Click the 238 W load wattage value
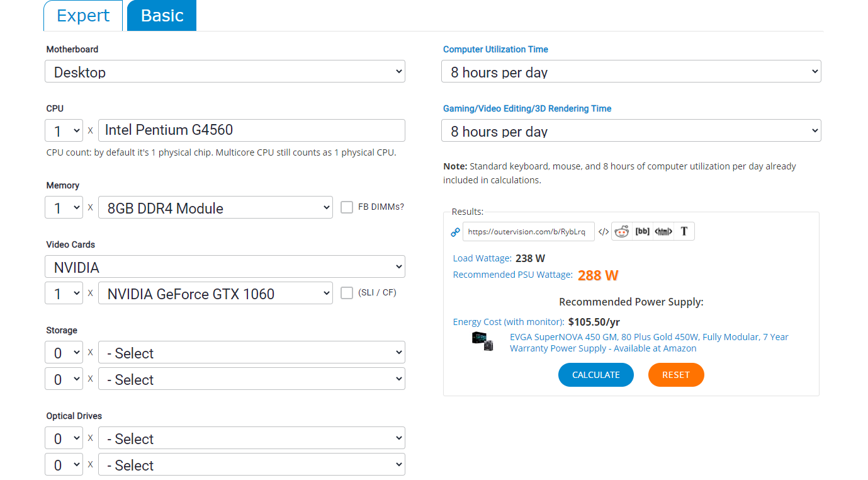Image resolution: width=868 pixels, height=480 pixels. click(x=530, y=258)
